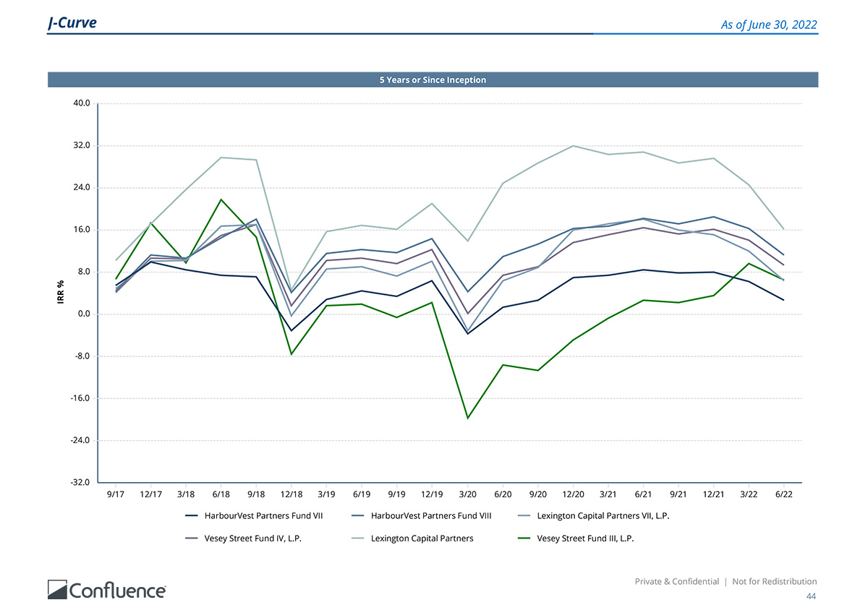Select the Lexington Capital Partners legend label
Screen dimensions: 868x613
[x=422, y=538]
